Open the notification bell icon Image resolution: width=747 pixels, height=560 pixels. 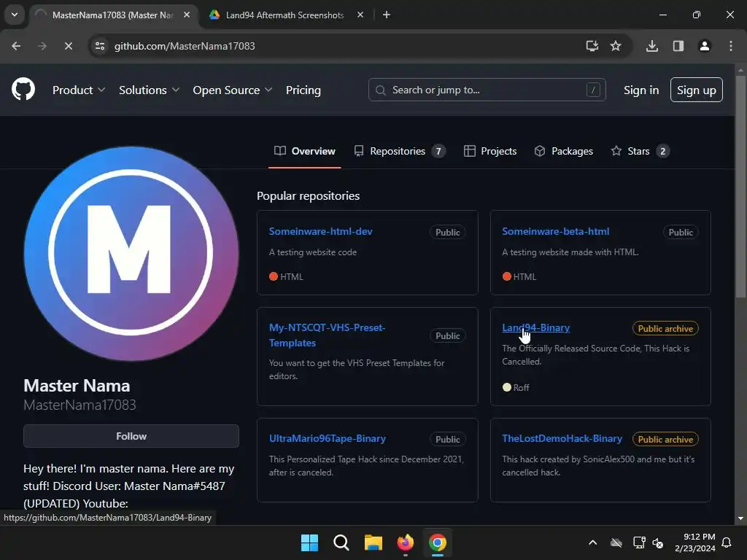(x=727, y=542)
